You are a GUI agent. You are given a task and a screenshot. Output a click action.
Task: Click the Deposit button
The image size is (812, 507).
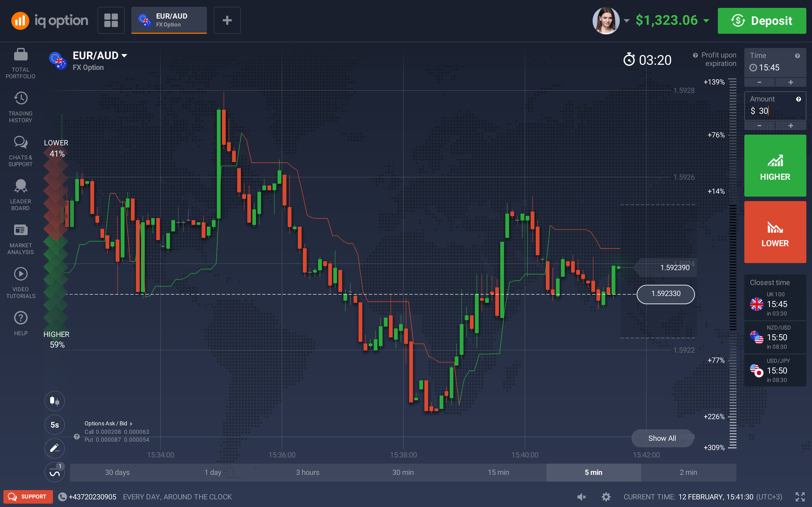pyautogui.click(x=762, y=21)
